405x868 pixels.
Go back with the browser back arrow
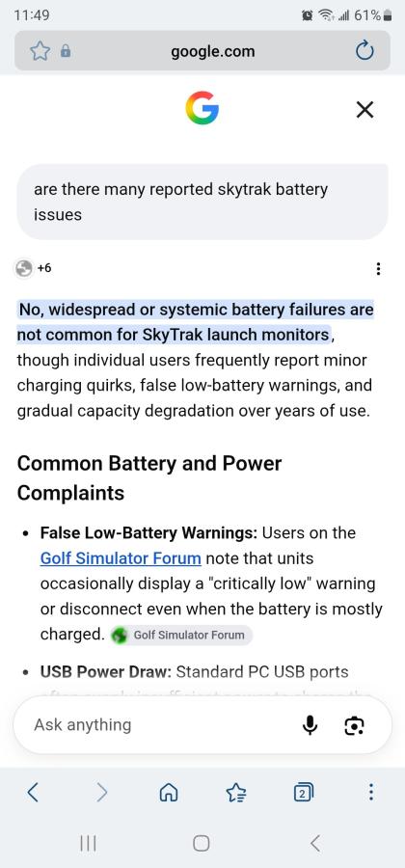pos(33,793)
